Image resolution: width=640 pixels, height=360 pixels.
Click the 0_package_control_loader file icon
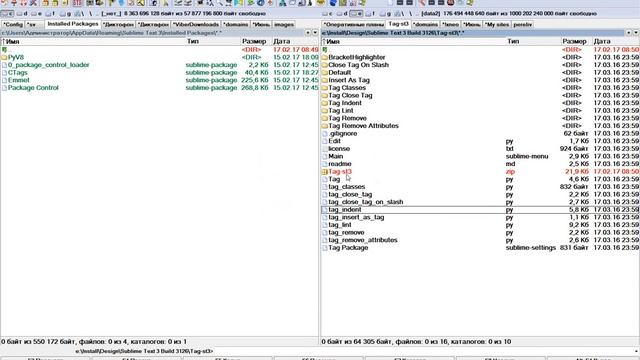point(4,65)
